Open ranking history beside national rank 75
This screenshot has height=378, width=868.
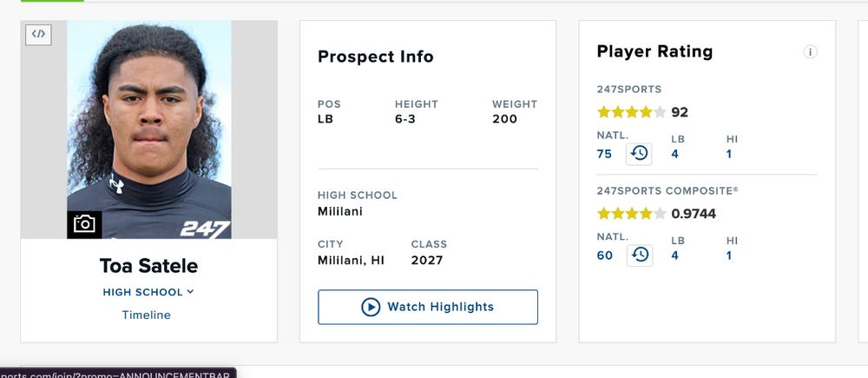click(x=639, y=154)
